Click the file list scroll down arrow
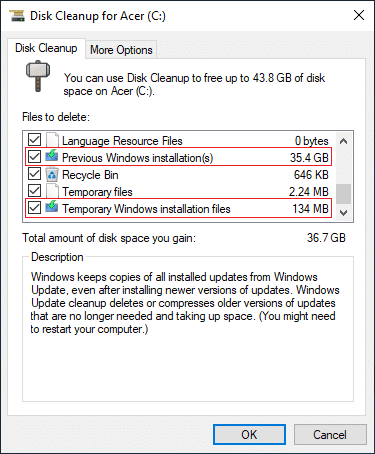The width and height of the screenshot is (375, 454). pos(343,212)
